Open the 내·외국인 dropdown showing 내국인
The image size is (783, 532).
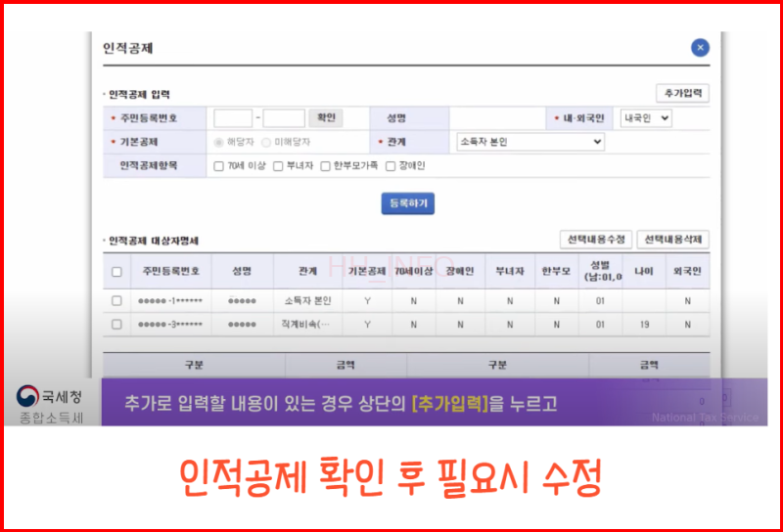(646, 118)
